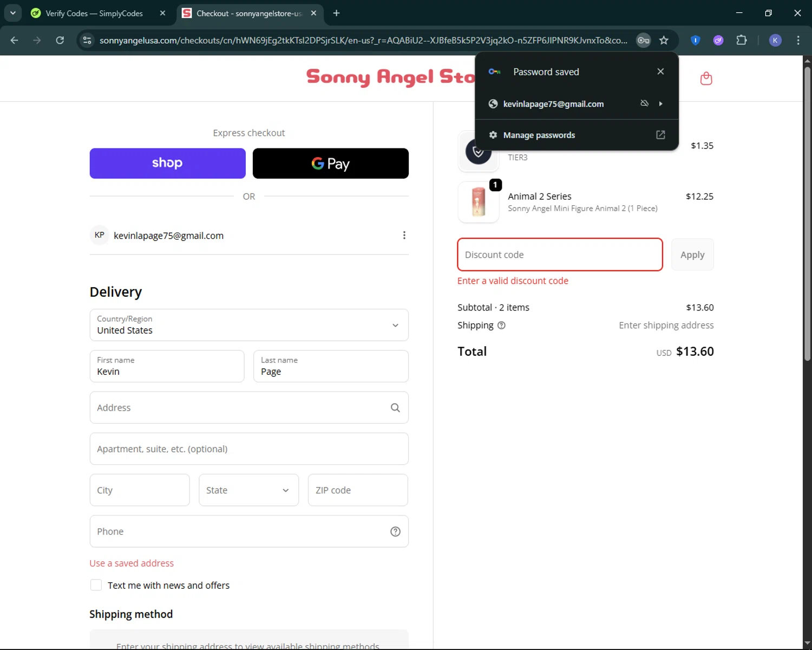Check Text me with news and offers
812x650 pixels.
[96, 585]
